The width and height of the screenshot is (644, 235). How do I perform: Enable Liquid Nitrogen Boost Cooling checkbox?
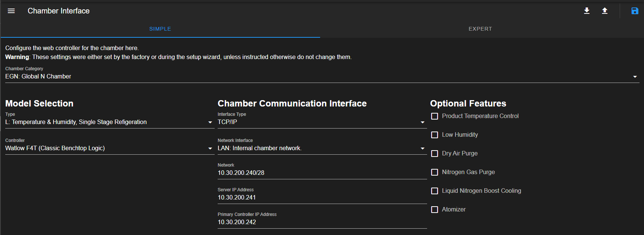pyautogui.click(x=435, y=191)
